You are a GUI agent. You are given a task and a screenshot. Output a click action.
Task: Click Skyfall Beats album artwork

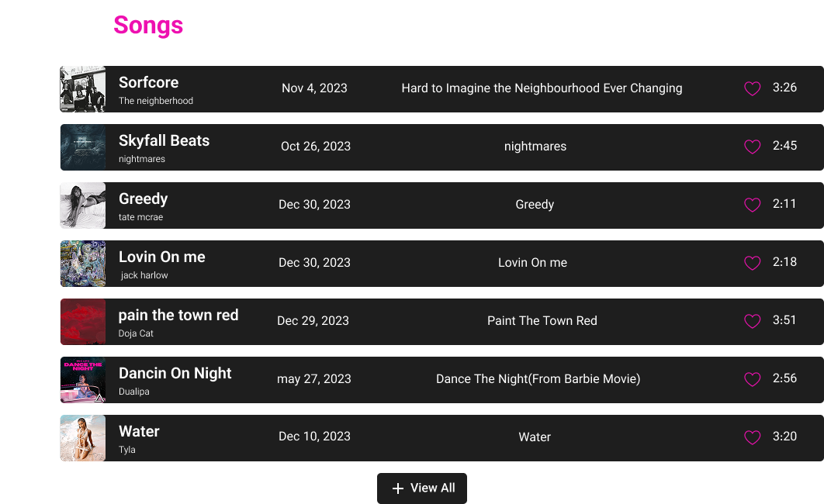pos(83,147)
